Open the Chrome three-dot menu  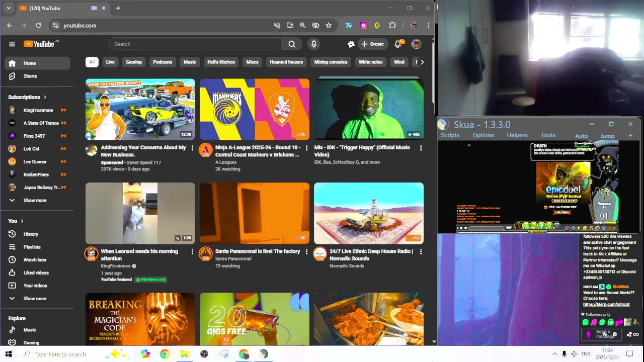click(x=428, y=25)
